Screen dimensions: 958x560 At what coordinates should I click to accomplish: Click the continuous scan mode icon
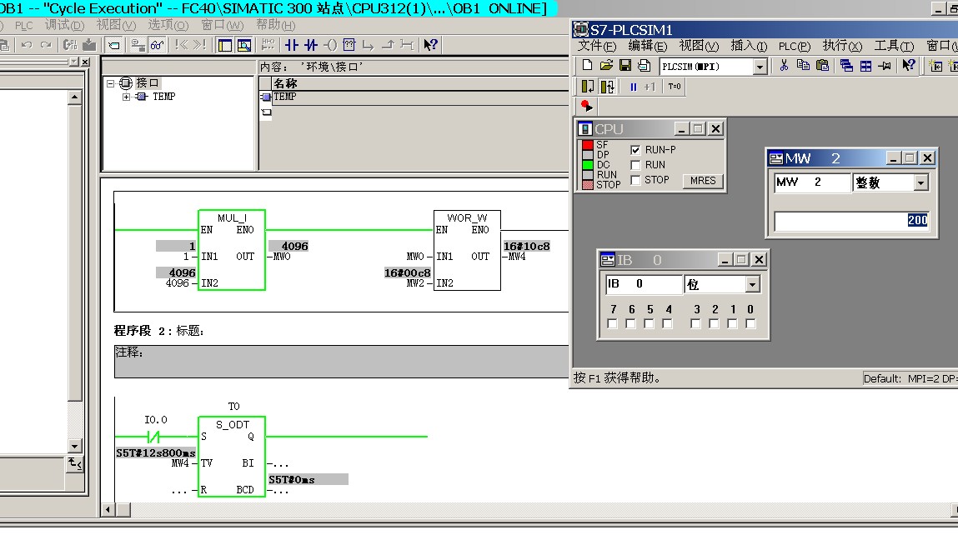[607, 87]
